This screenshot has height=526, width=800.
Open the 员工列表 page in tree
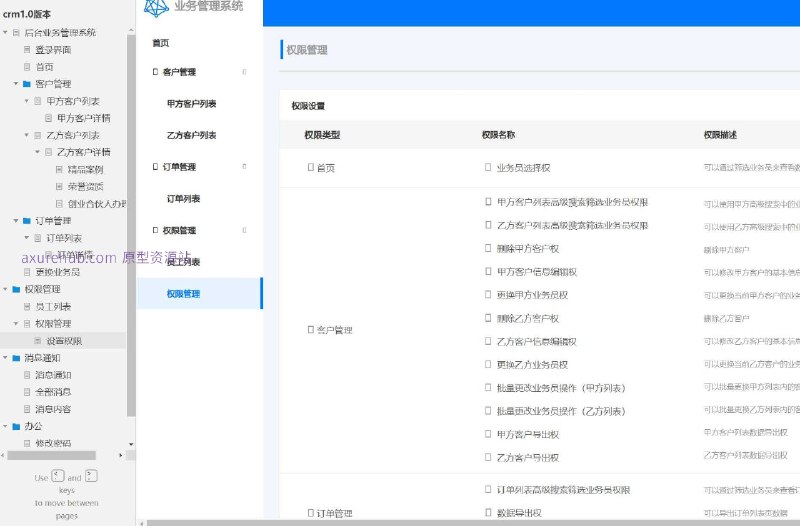click(53, 306)
